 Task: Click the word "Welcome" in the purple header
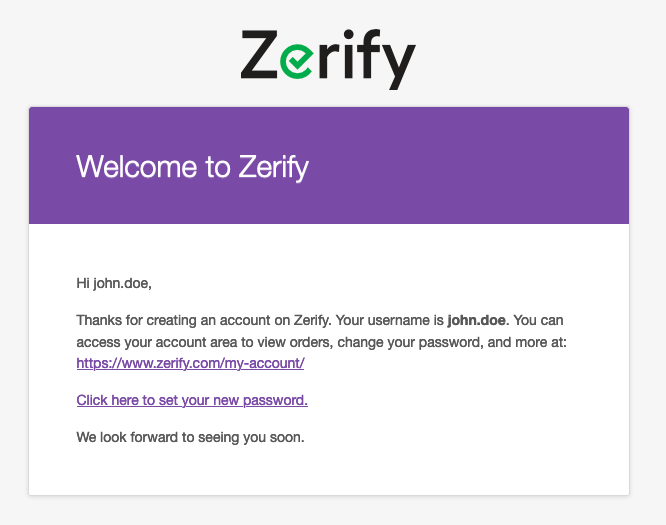pyautogui.click(x=139, y=166)
